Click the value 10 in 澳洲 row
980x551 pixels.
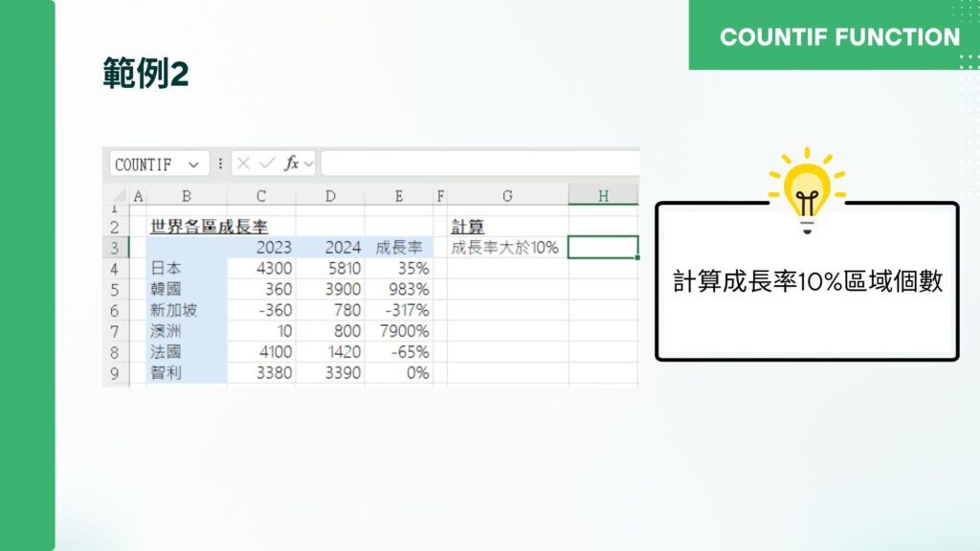(x=261, y=331)
